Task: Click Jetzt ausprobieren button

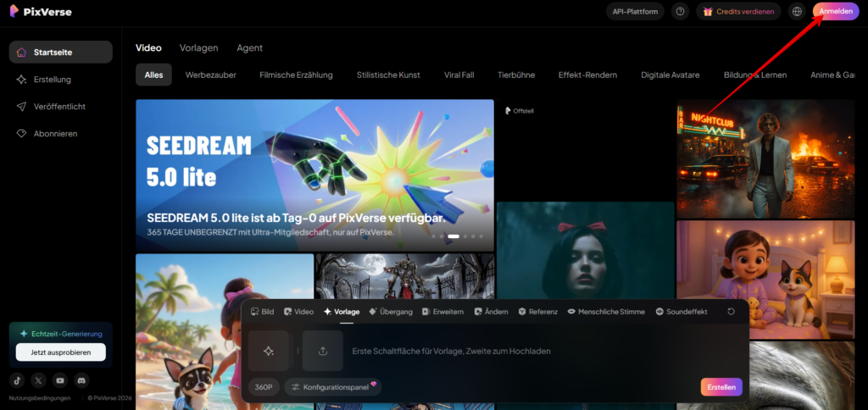Action: click(x=61, y=352)
